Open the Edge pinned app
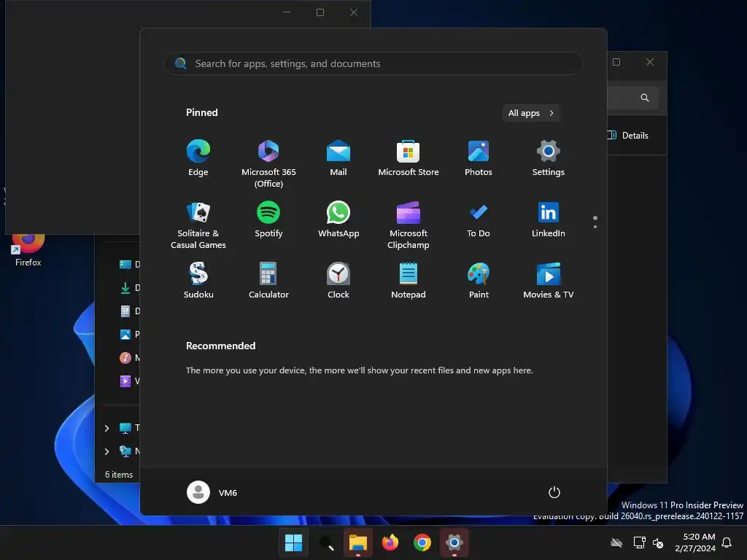 pos(198,157)
